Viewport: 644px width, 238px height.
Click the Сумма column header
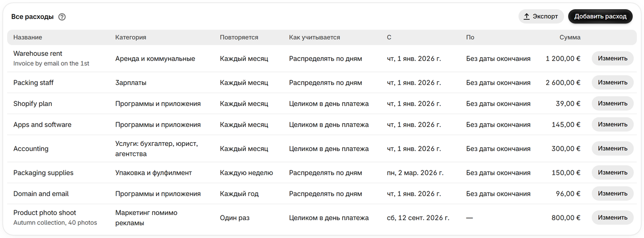click(x=570, y=37)
